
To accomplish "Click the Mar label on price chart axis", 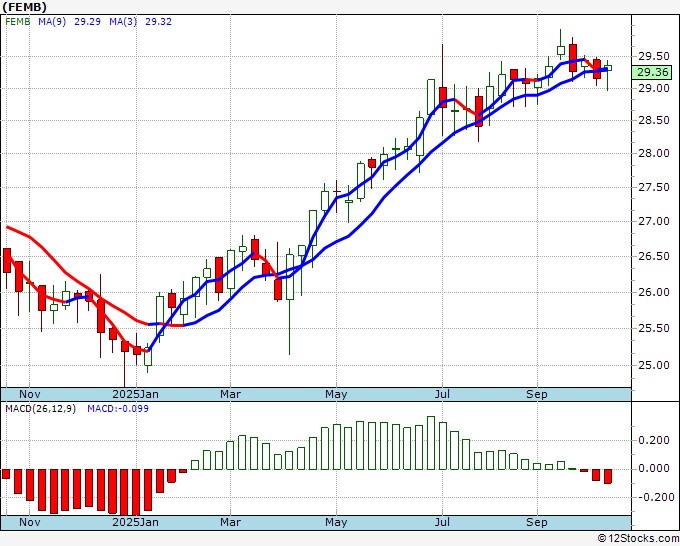I will pos(230,394).
